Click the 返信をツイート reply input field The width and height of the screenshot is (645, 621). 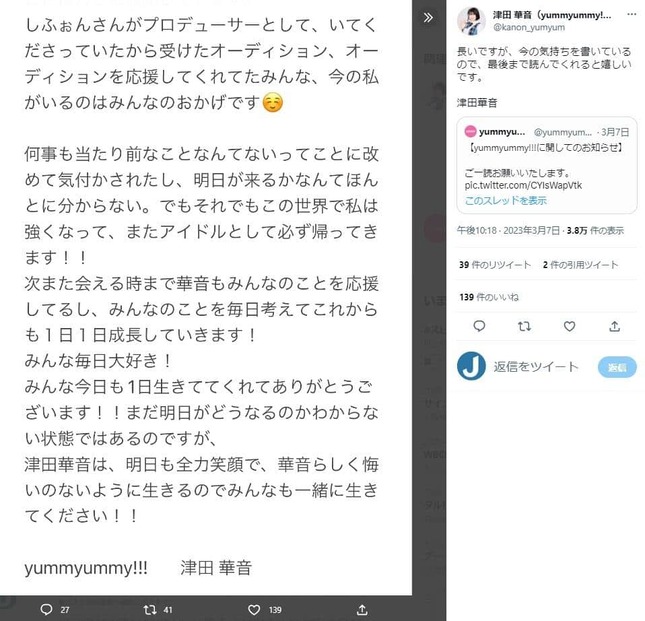click(x=543, y=366)
